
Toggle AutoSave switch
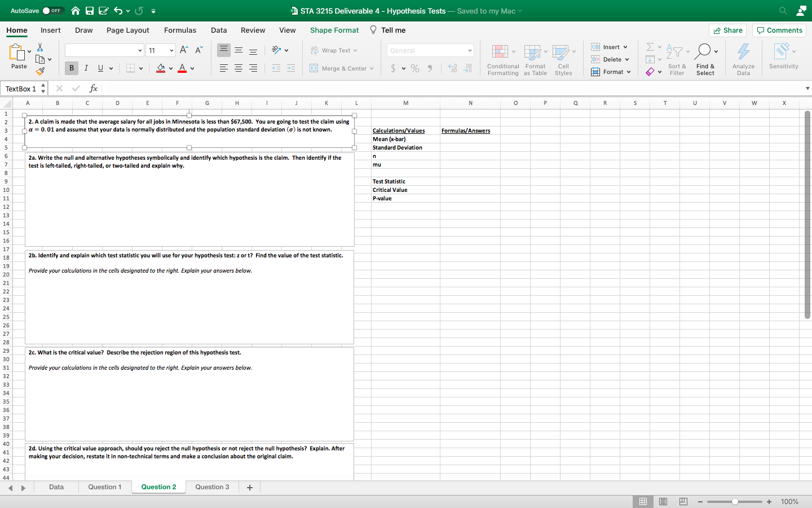54,11
